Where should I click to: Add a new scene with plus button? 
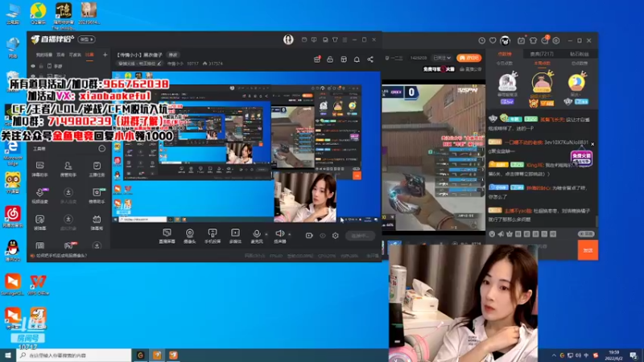point(105,55)
